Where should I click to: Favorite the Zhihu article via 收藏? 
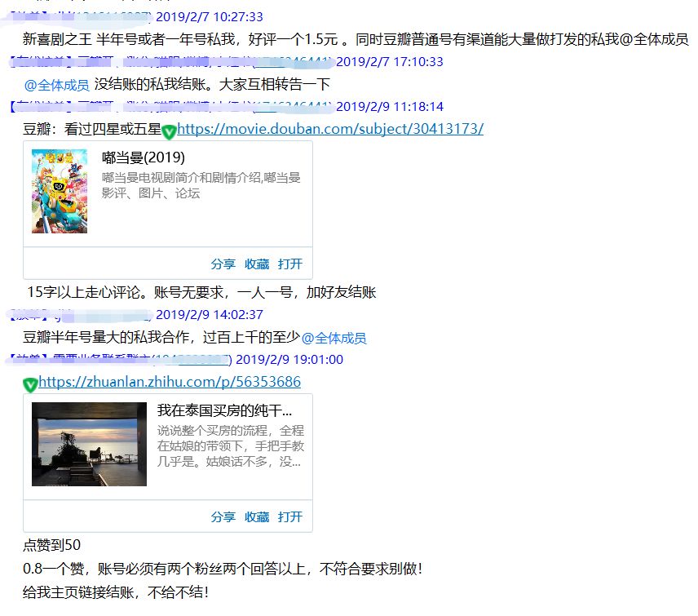coord(257,516)
